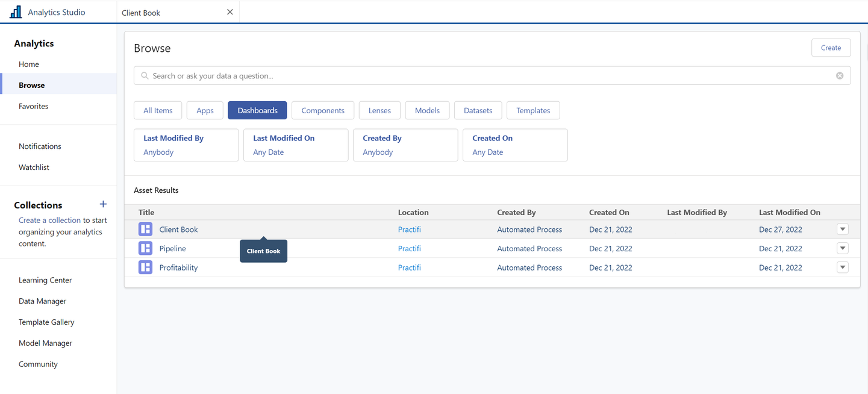This screenshot has height=394, width=868.
Task: Open Favorites in the sidebar
Action: point(33,106)
